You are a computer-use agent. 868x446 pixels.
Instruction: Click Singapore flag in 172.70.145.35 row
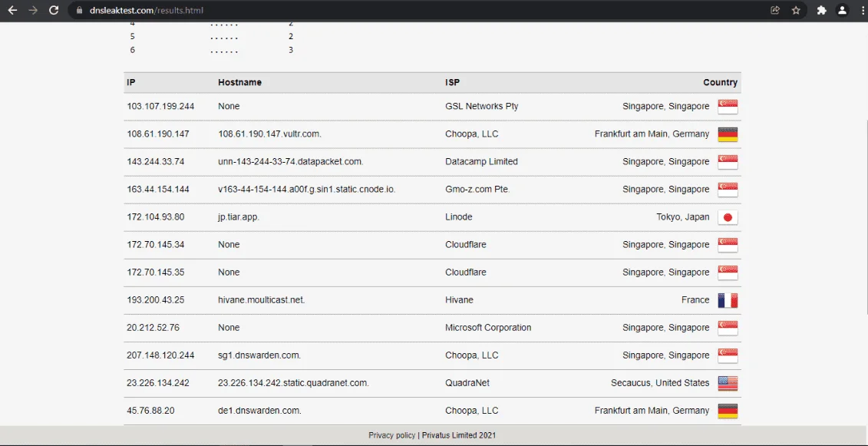pyautogui.click(x=728, y=273)
